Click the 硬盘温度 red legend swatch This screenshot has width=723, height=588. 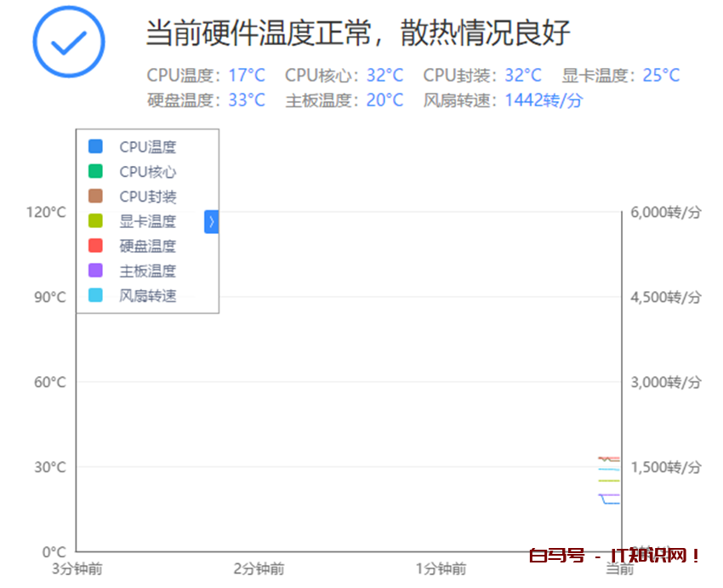96,246
